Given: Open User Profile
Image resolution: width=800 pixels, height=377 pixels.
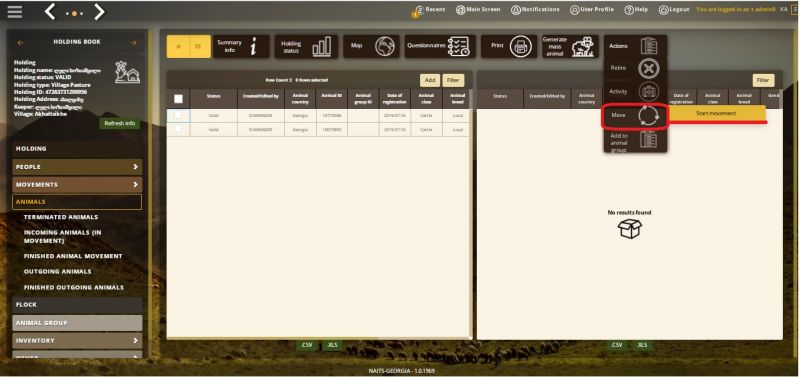Looking at the screenshot, I should click(x=592, y=10).
